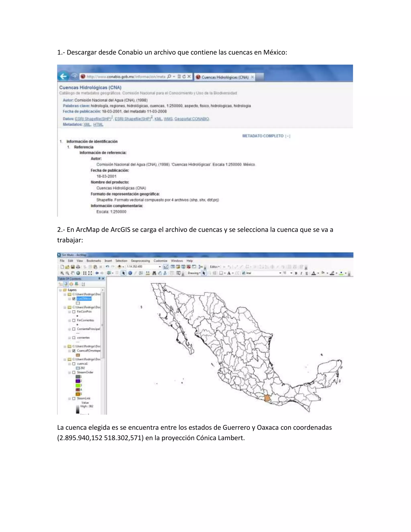Click the Undo arrow icon
Image resolution: width=411 pixels, height=532 pixels.
point(107,267)
